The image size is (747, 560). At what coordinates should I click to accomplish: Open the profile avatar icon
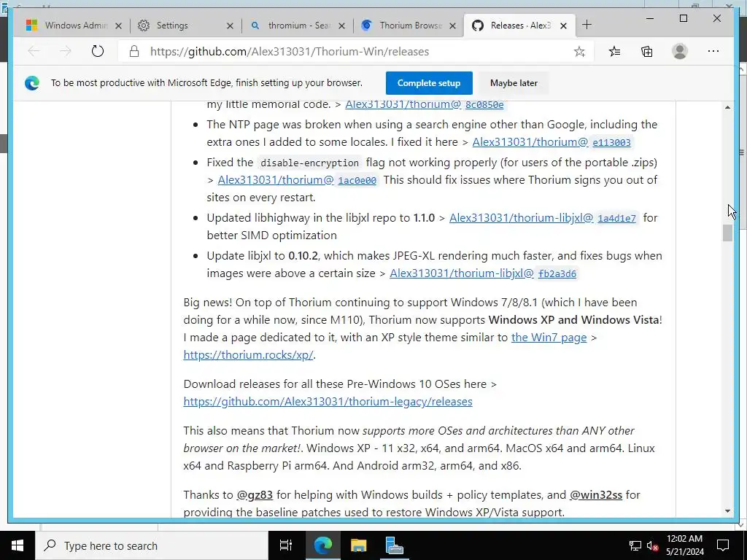tap(680, 52)
